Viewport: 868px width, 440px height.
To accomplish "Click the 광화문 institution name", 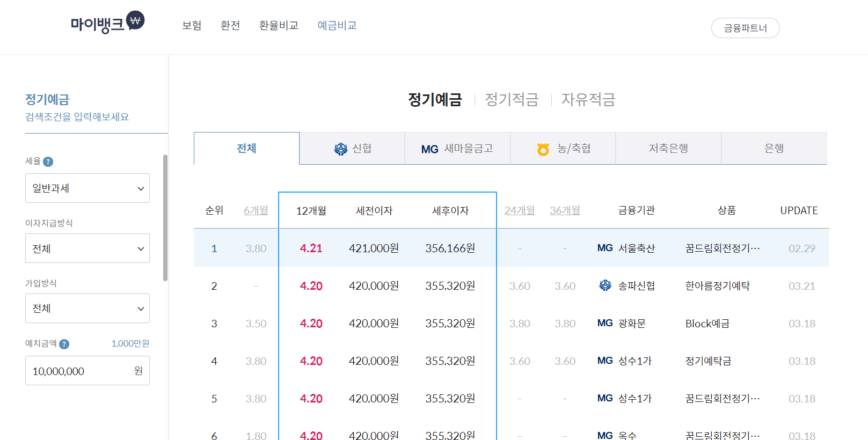I will 632,323.
